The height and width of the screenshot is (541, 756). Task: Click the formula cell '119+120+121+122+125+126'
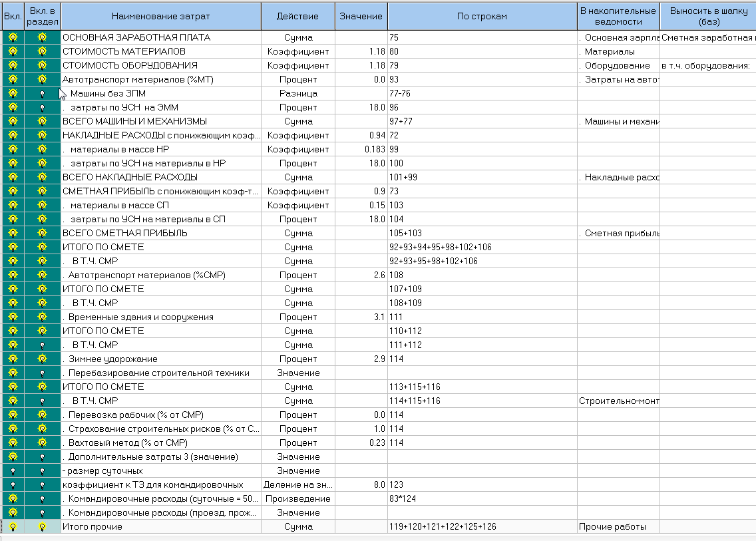coord(482,527)
